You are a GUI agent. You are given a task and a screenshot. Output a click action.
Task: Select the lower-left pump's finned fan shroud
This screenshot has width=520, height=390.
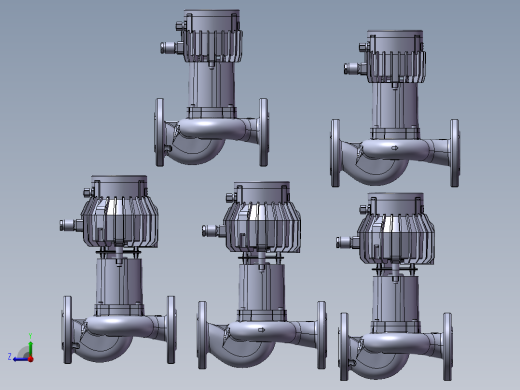click(x=120, y=223)
